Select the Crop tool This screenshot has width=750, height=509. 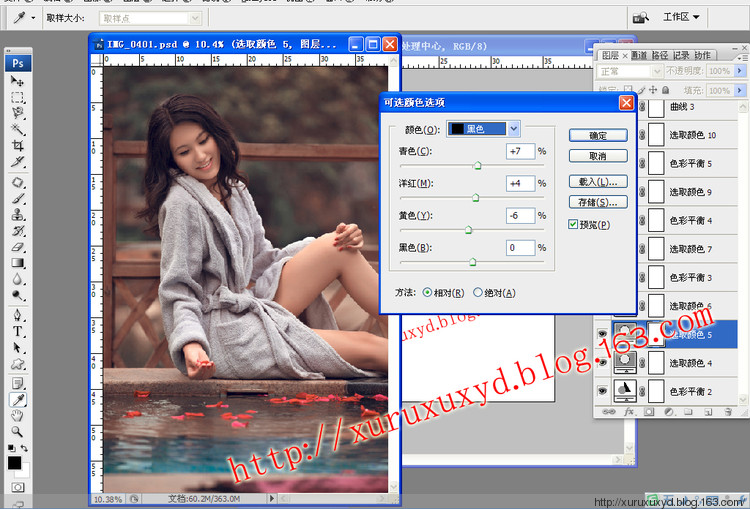(18, 145)
